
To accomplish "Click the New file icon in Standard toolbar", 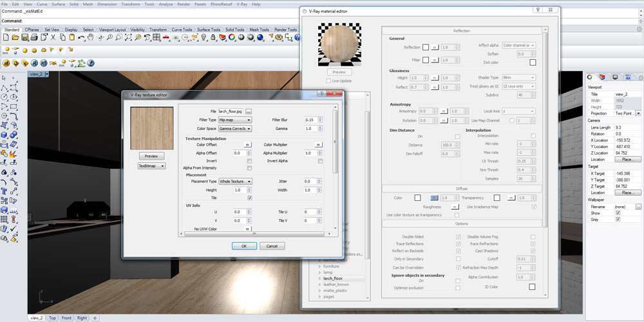I will click(x=6, y=37).
